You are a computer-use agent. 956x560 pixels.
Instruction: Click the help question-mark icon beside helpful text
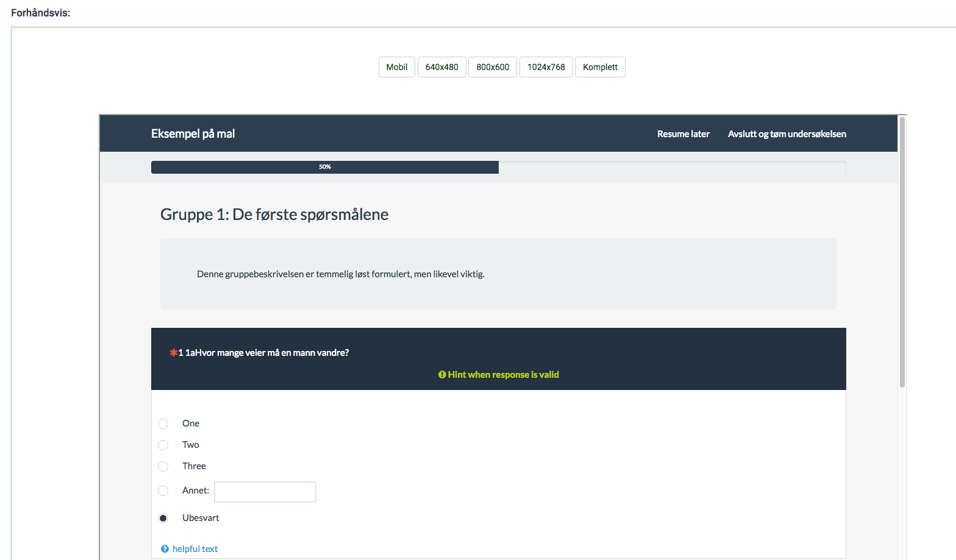pos(165,549)
